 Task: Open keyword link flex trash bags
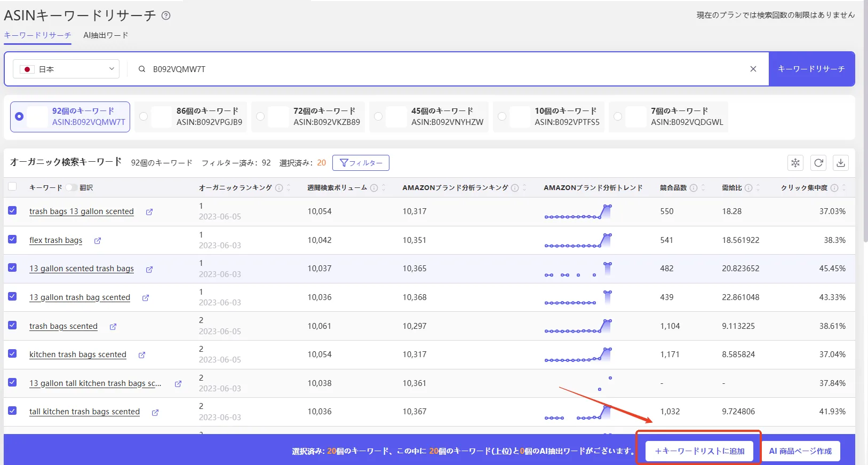coord(56,240)
